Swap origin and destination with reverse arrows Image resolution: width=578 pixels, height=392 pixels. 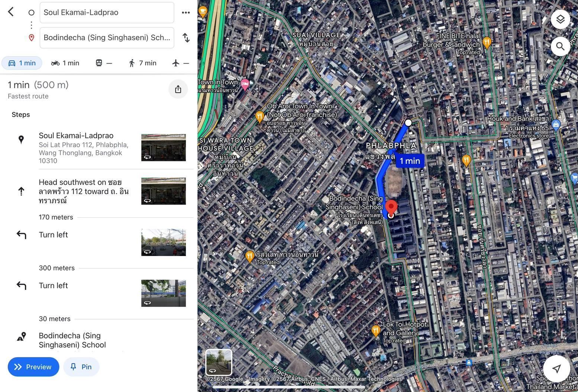click(186, 38)
